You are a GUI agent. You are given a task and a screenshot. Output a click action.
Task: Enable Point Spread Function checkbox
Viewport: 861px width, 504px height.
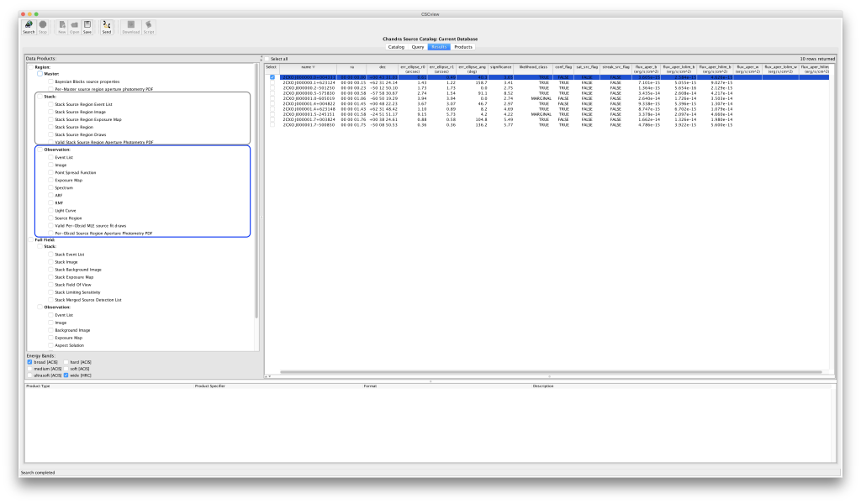[x=50, y=173]
